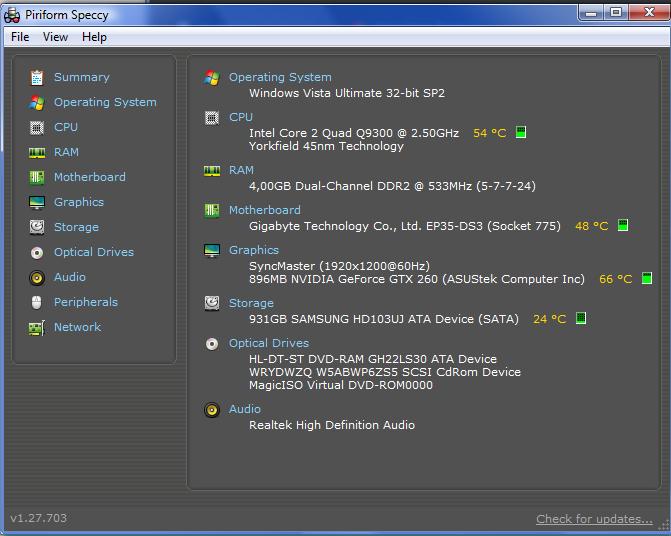Click the Peripherals mouse icon in sidebar
The image size is (671, 536).
37,302
